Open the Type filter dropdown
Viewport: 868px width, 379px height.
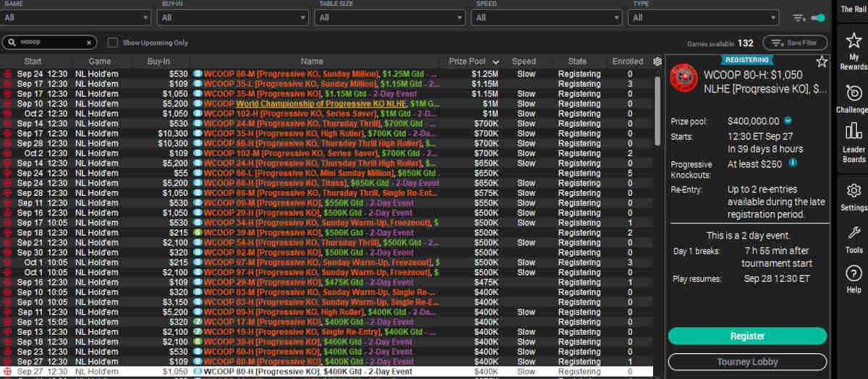[x=704, y=17]
